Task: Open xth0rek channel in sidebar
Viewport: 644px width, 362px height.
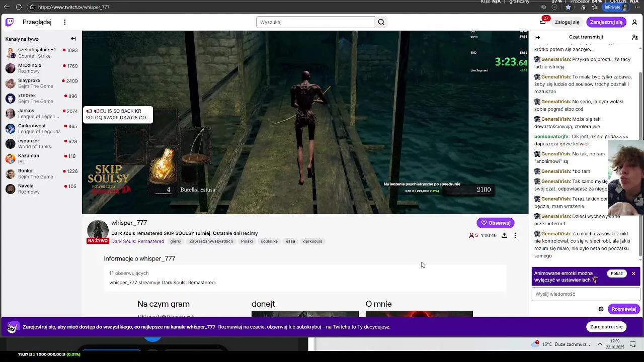Action: tap(41, 98)
